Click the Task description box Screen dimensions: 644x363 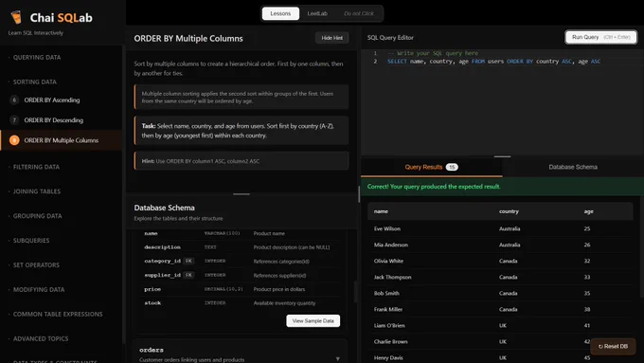click(x=241, y=131)
